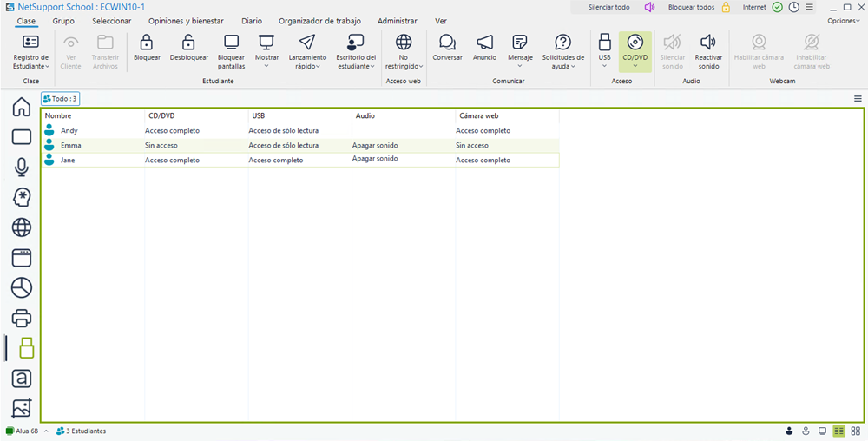Open the Seleccionar tab
868x441 pixels.
(112, 21)
